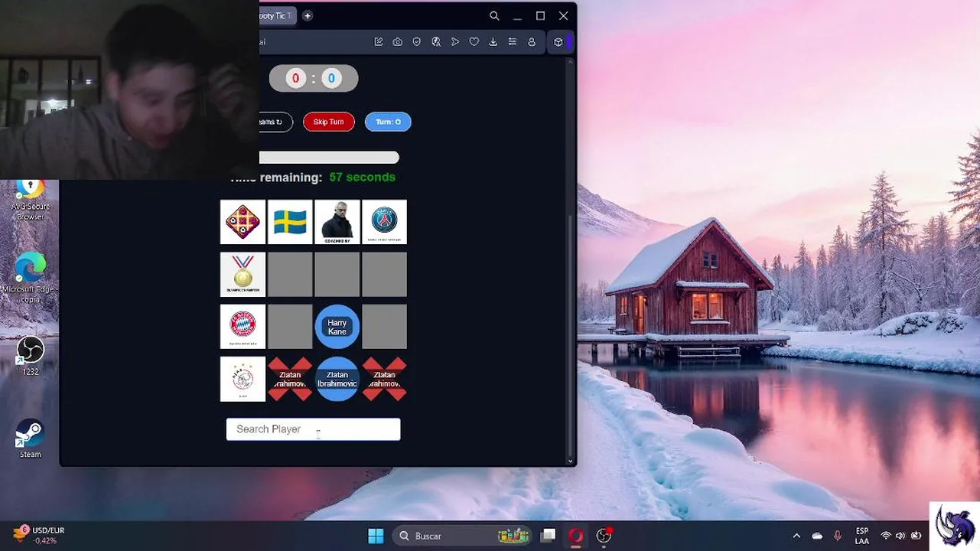Open AVG Secure Browser desktop shortcut
The image size is (980, 551).
(31, 201)
